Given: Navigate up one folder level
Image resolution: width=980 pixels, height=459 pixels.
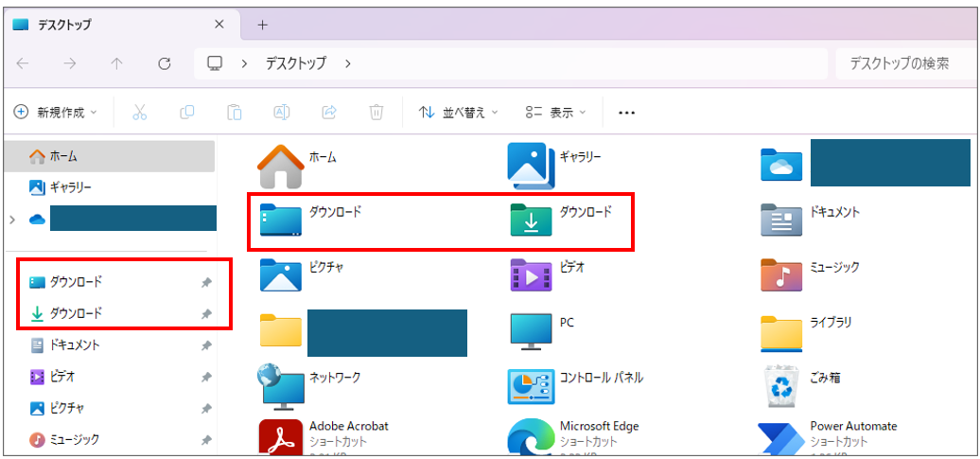Looking at the screenshot, I should coord(117,63).
